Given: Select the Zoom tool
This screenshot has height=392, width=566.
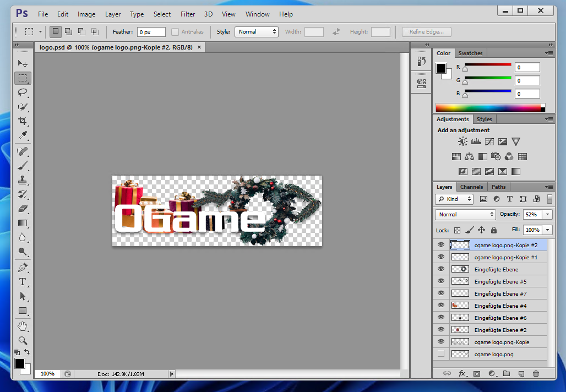Looking at the screenshot, I should coord(23,340).
